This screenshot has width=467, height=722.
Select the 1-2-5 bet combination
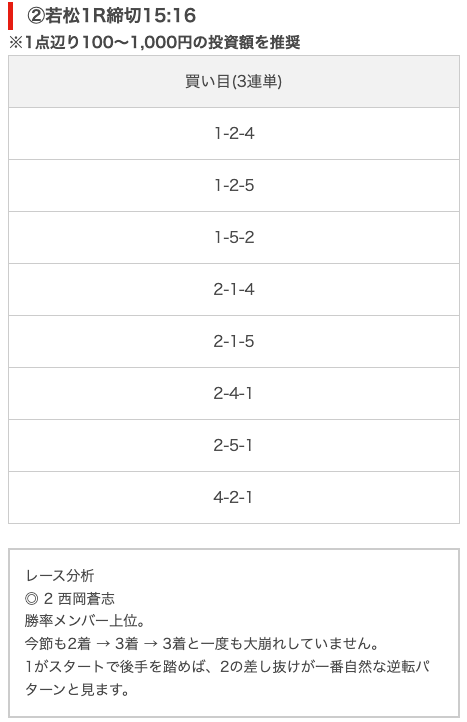pos(234,186)
